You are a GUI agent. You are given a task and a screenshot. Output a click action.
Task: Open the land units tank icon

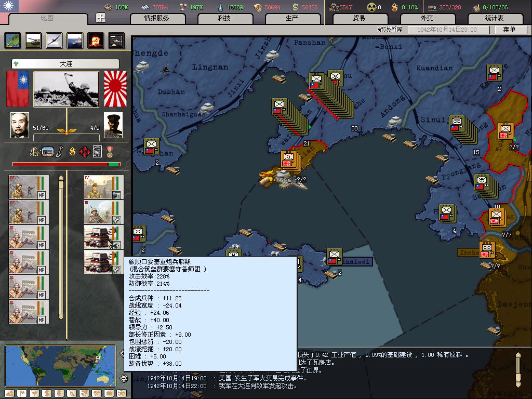(33, 41)
